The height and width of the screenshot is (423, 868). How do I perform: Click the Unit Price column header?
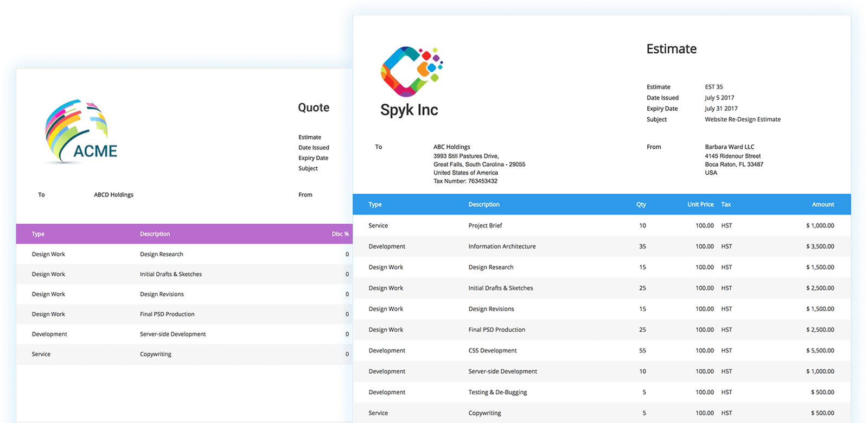(x=700, y=205)
